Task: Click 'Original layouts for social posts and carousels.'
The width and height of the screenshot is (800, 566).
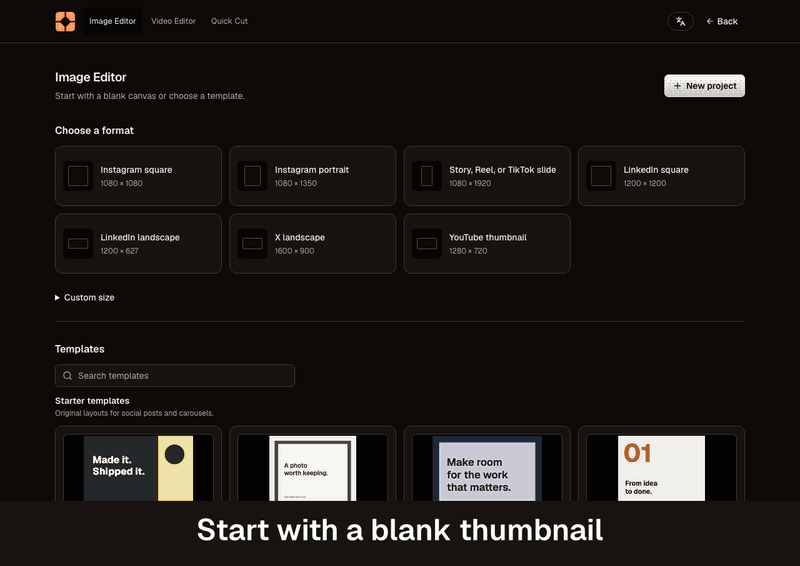Action: [x=134, y=413]
